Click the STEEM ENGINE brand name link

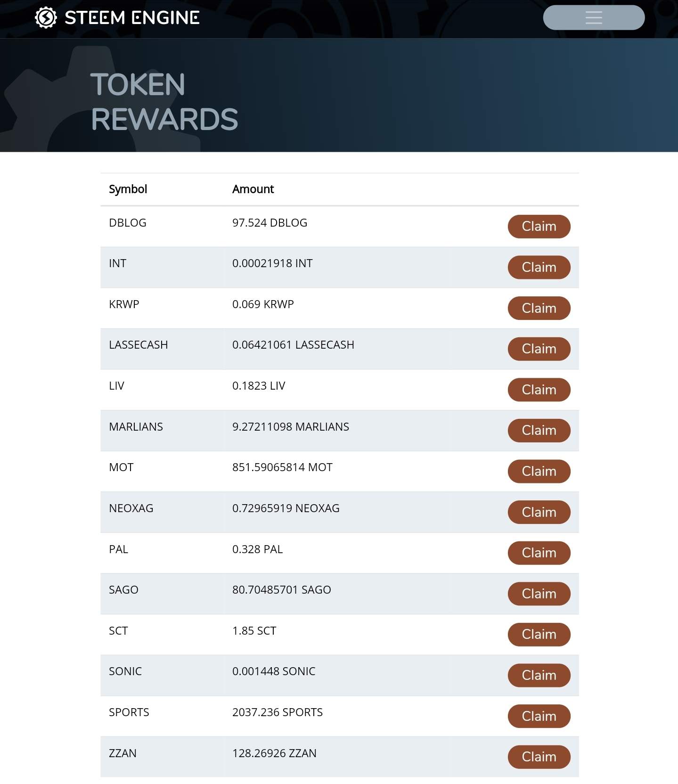tap(132, 18)
